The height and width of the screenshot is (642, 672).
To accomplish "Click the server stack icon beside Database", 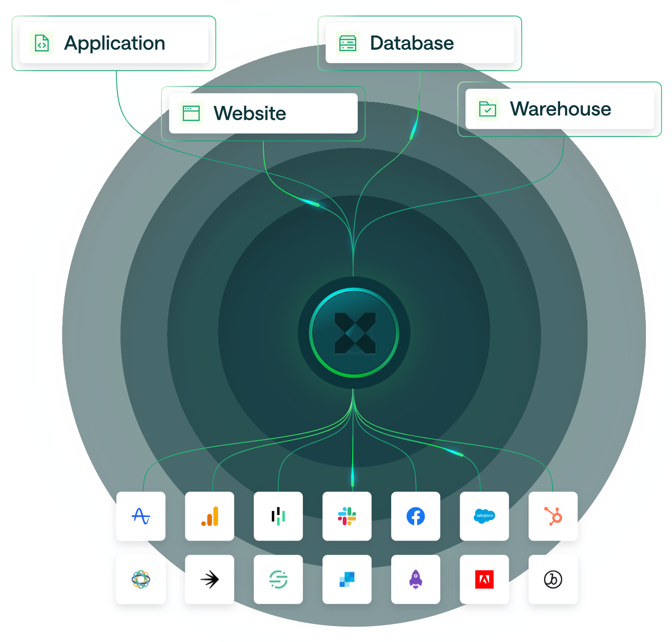I will 348,43.
